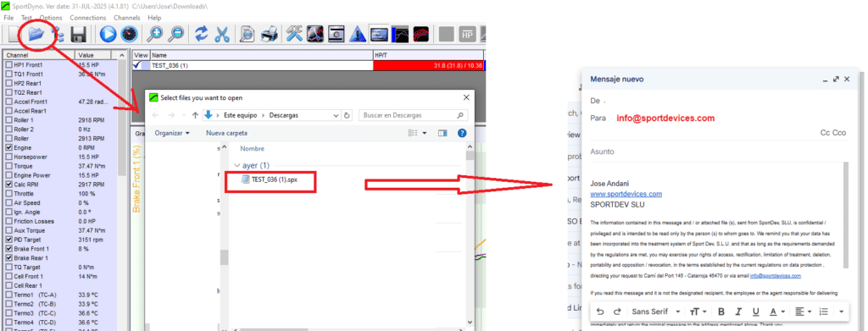Viewport: 868px width, 331px height.
Task: Save the test with floppy disk icon
Action: pyautogui.click(x=78, y=34)
